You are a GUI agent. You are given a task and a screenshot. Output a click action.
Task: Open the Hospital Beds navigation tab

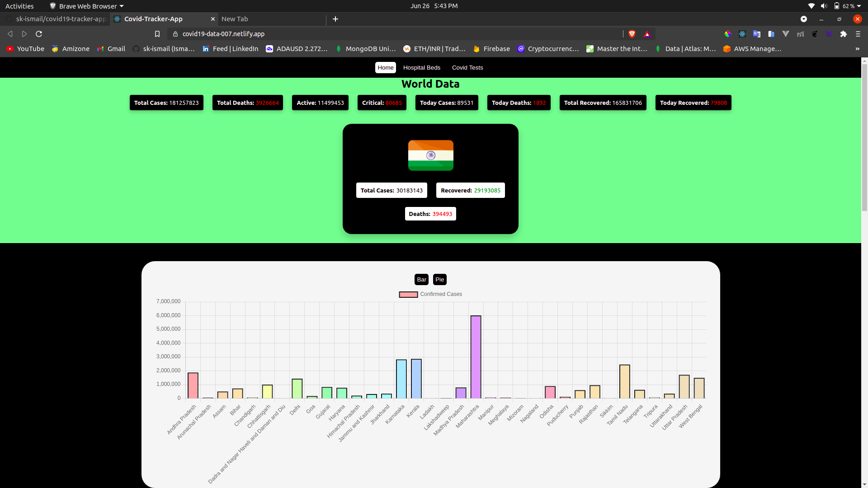(x=421, y=68)
